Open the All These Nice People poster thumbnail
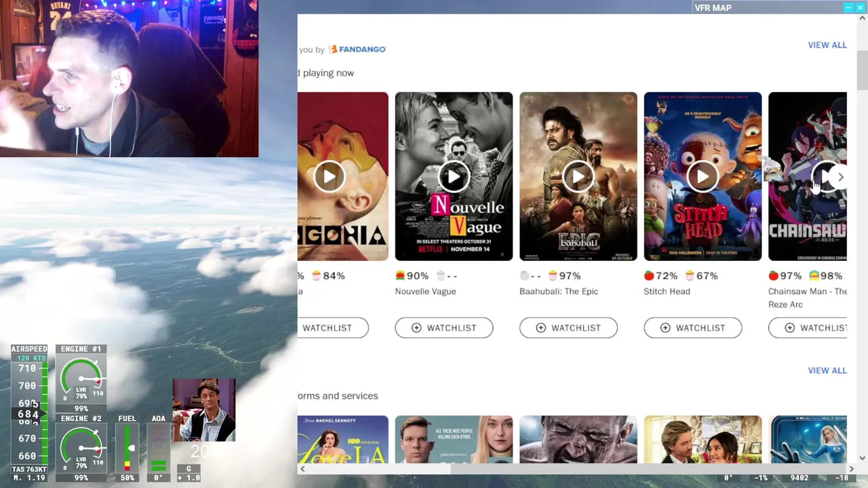Viewport: 868px width, 488px height. point(454,439)
